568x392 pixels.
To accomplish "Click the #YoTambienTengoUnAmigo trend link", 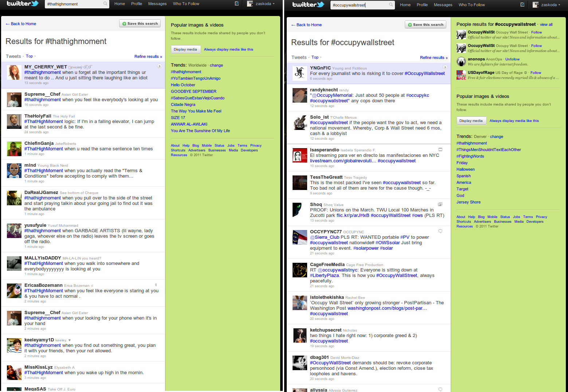I will pyautogui.click(x=196, y=79).
